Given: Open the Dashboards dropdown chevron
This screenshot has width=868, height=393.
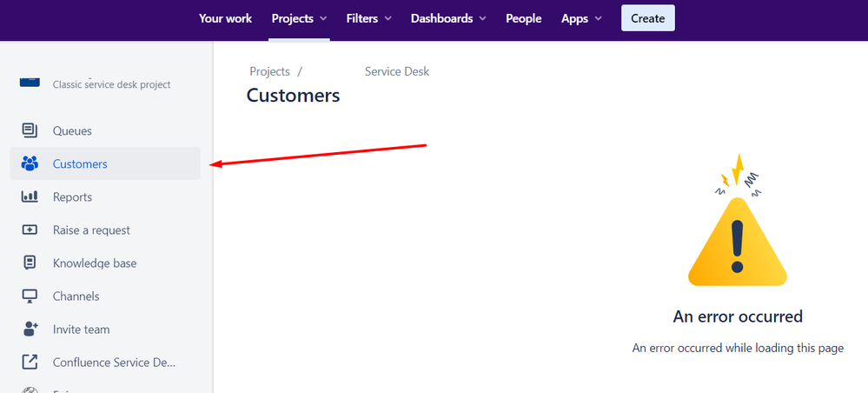Looking at the screenshot, I should pos(483,19).
